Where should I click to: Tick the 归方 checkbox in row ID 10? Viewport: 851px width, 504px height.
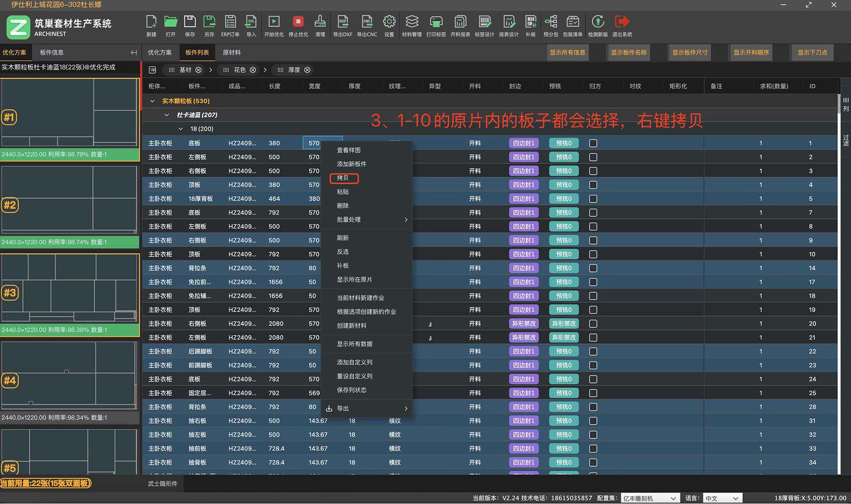click(x=593, y=254)
